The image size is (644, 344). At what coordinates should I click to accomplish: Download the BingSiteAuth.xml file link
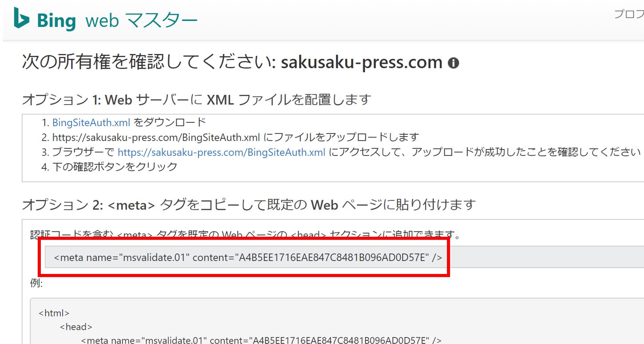(91, 122)
